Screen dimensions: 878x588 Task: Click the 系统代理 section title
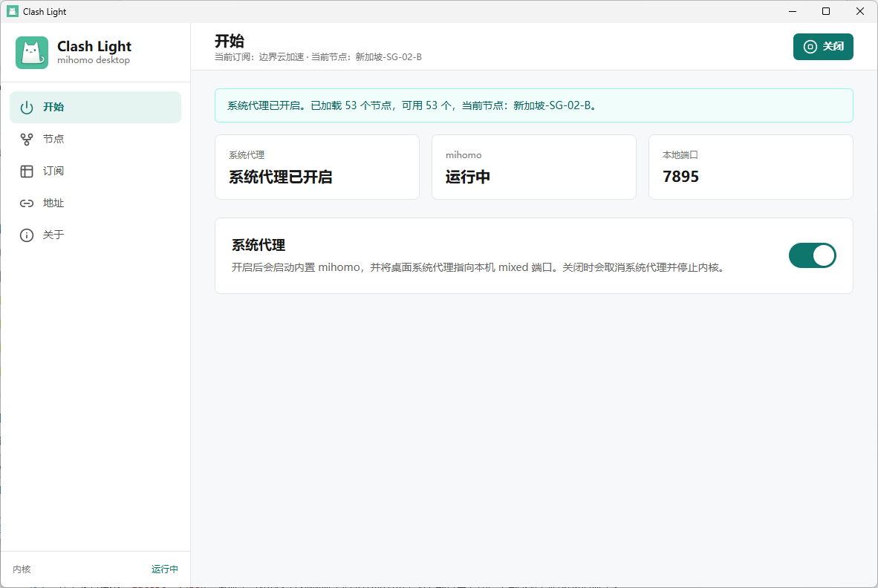[258, 245]
